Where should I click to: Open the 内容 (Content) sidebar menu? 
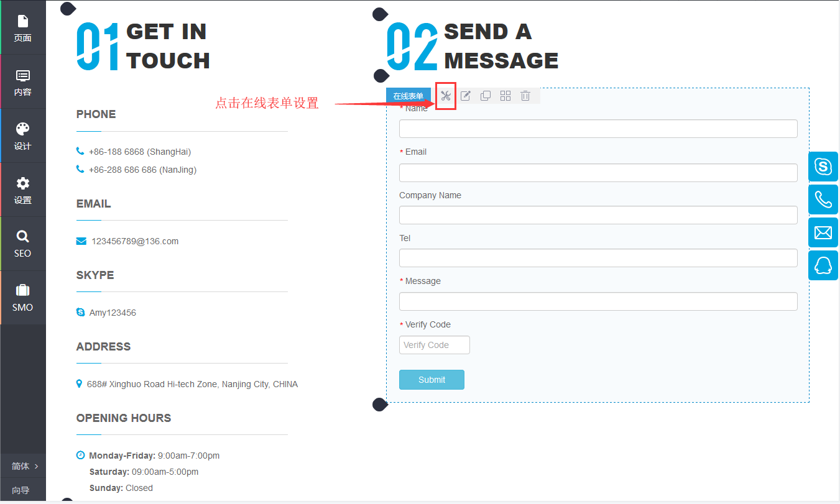click(x=23, y=82)
